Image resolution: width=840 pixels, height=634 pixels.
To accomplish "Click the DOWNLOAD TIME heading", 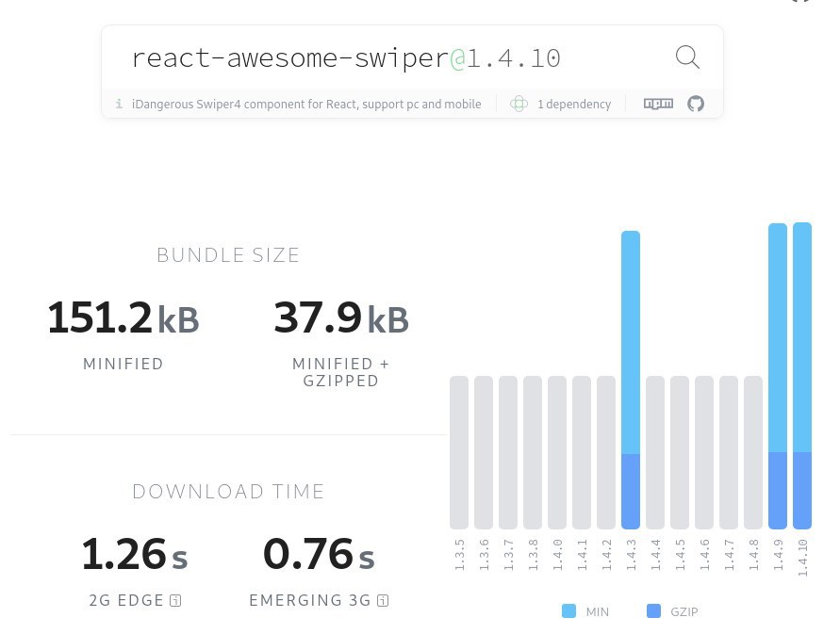I will pos(228,492).
